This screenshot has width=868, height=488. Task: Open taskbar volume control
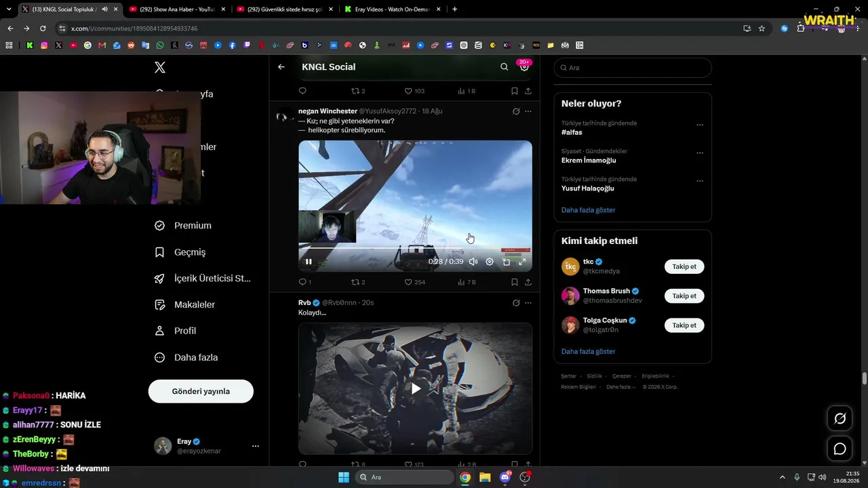coord(822,477)
